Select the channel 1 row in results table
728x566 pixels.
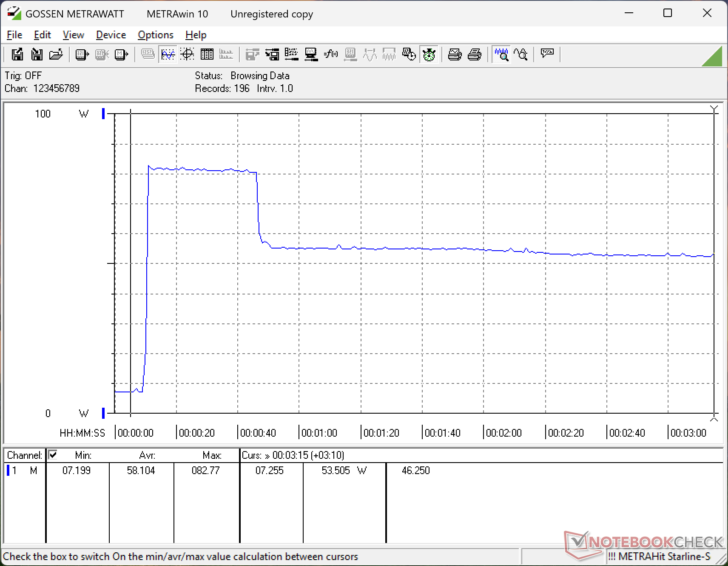(23, 470)
